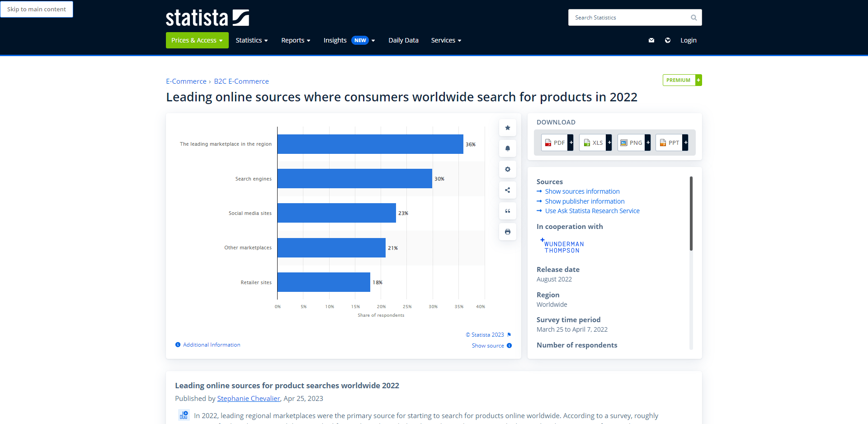Click search magnifier icon in search box
This screenshot has width=868, height=424.
pyautogui.click(x=693, y=18)
